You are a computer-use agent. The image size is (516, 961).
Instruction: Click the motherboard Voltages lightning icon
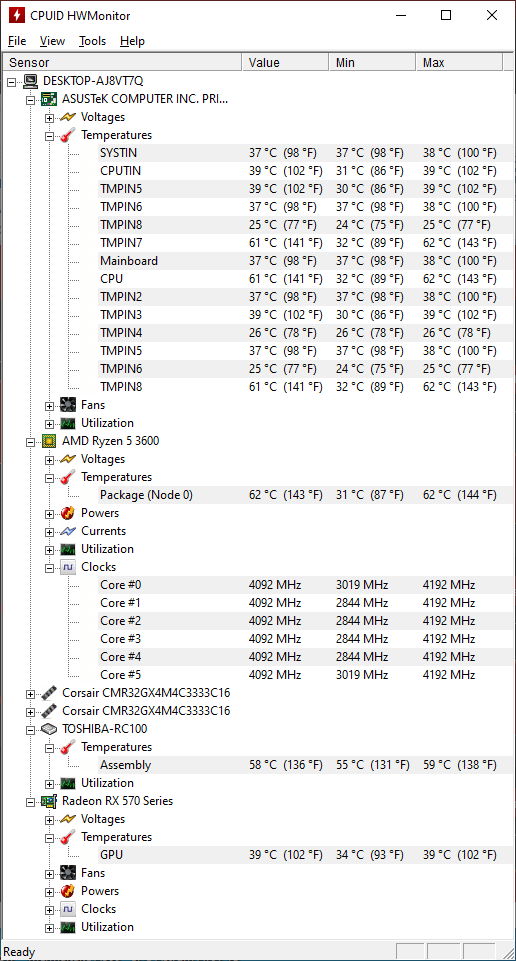[x=68, y=116]
